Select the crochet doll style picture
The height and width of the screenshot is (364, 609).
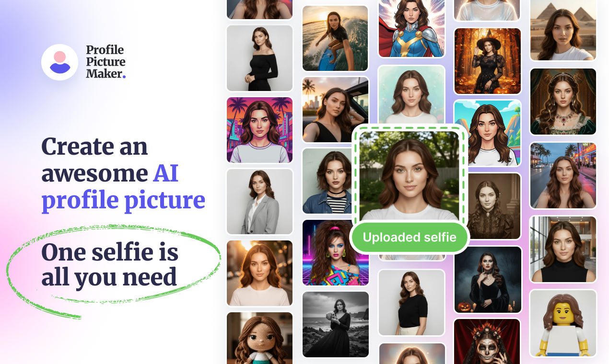259,337
